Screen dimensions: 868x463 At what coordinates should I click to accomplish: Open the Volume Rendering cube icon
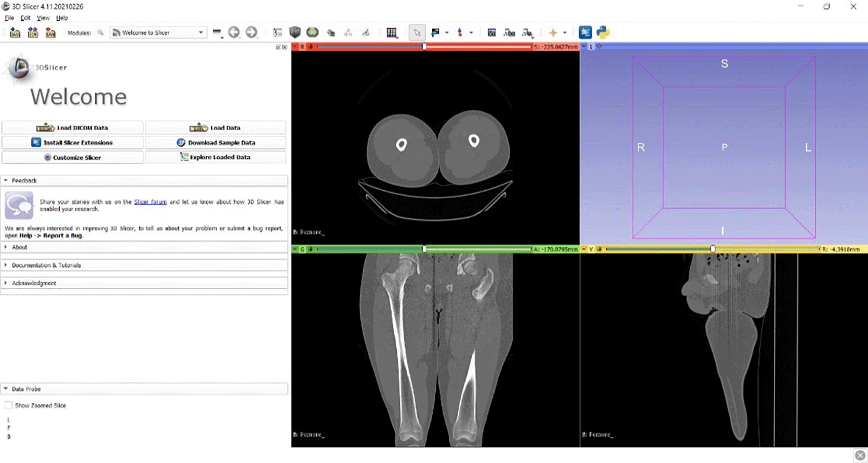(295, 32)
